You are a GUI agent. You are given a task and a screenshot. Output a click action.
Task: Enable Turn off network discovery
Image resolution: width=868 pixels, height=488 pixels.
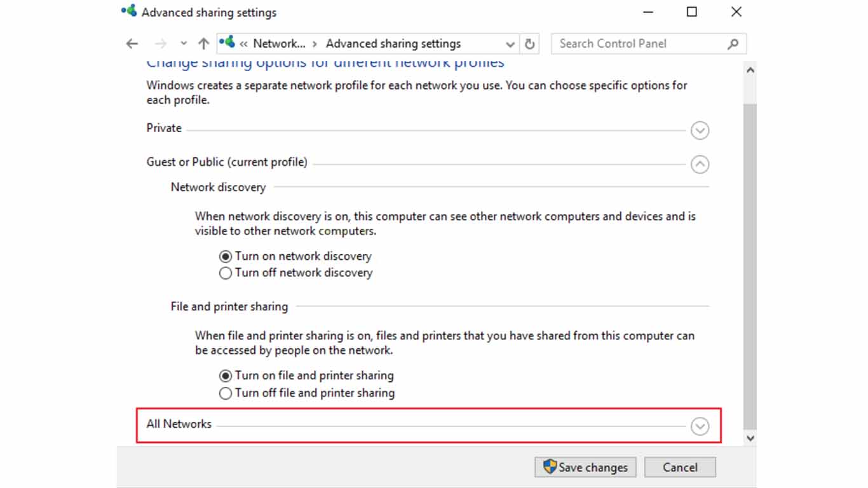(225, 273)
